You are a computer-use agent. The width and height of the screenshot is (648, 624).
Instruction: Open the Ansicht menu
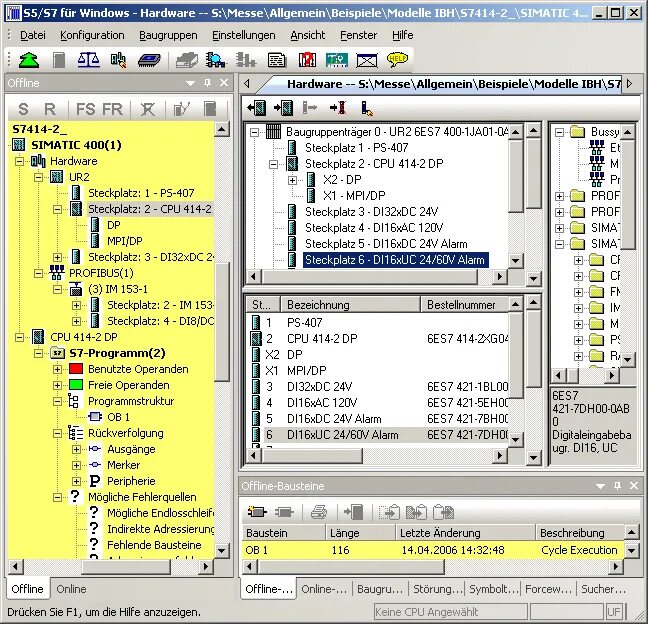click(307, 36)
